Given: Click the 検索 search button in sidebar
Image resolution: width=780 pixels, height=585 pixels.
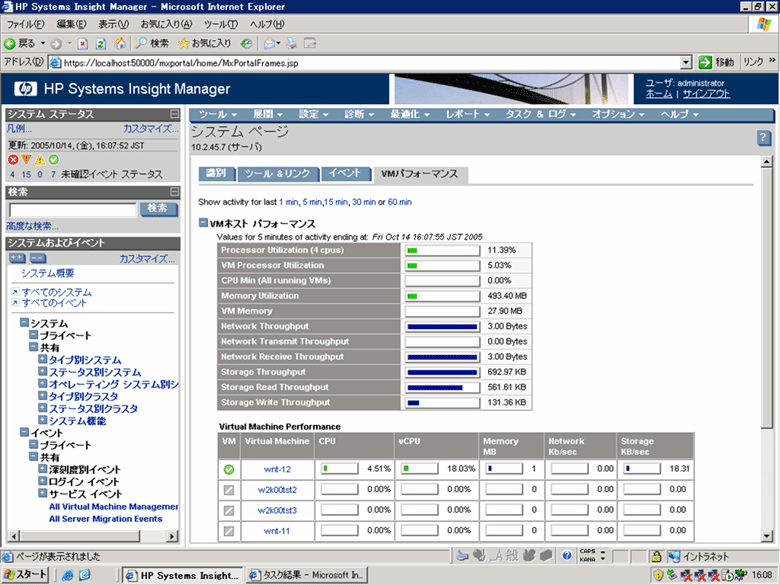Looking at the screenshot, I should tap(158, 208).
